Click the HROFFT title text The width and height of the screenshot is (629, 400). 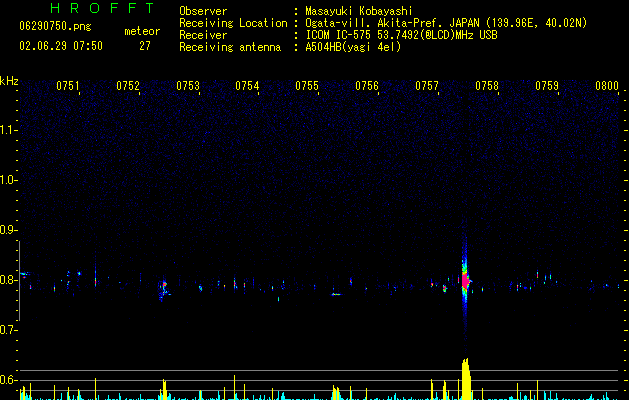click(x=102, y=8)
